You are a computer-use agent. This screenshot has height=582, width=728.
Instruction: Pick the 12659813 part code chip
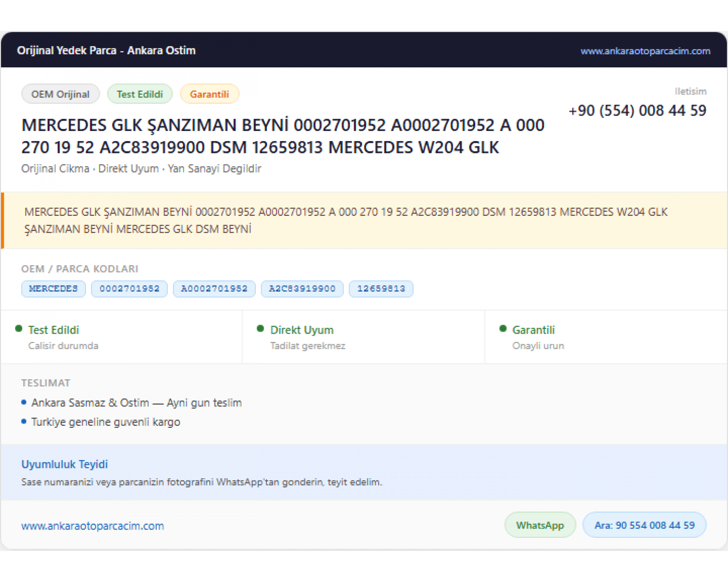tap(381, 289)
